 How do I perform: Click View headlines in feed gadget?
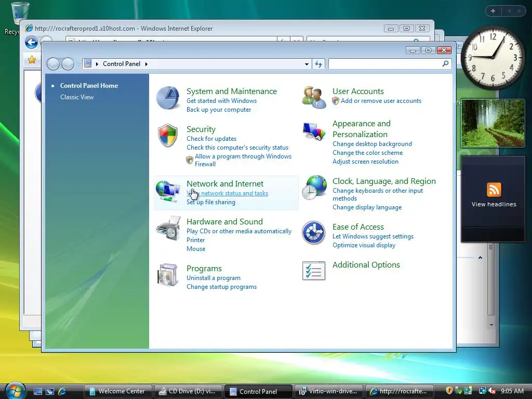coord(494,204)
